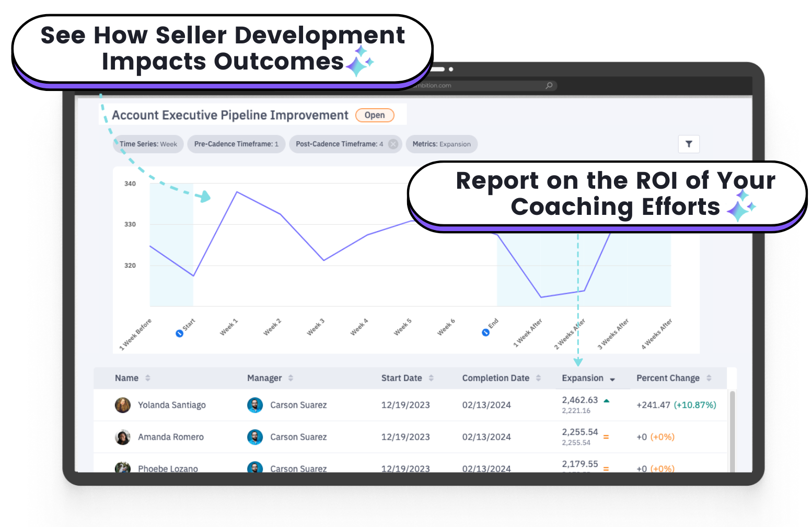
Task: Sort by Completion Date column
Action: (538, 378)
